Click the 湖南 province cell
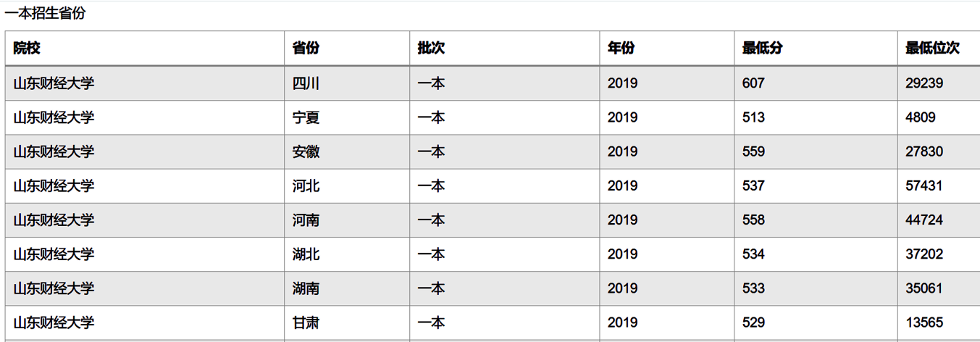The image size is (980, 342). 346,288
